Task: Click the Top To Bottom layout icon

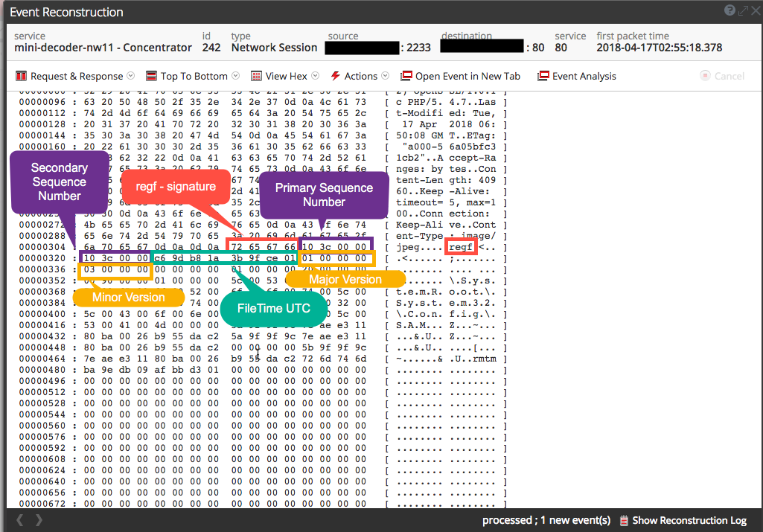Action: click(152, 76)
